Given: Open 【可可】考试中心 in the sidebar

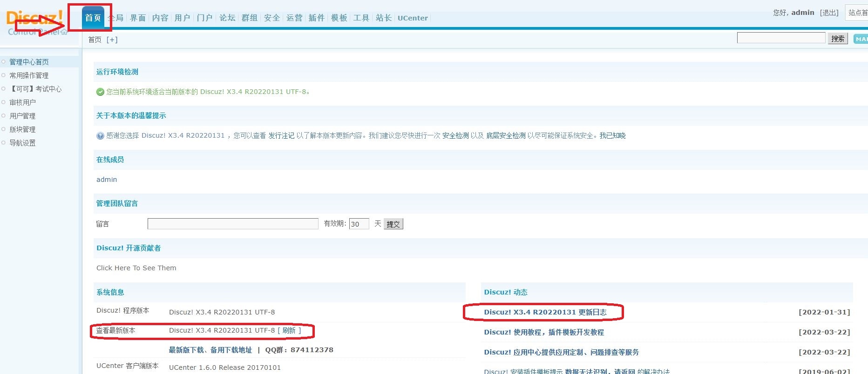Looking at the screenshot, I should point(35,89).
